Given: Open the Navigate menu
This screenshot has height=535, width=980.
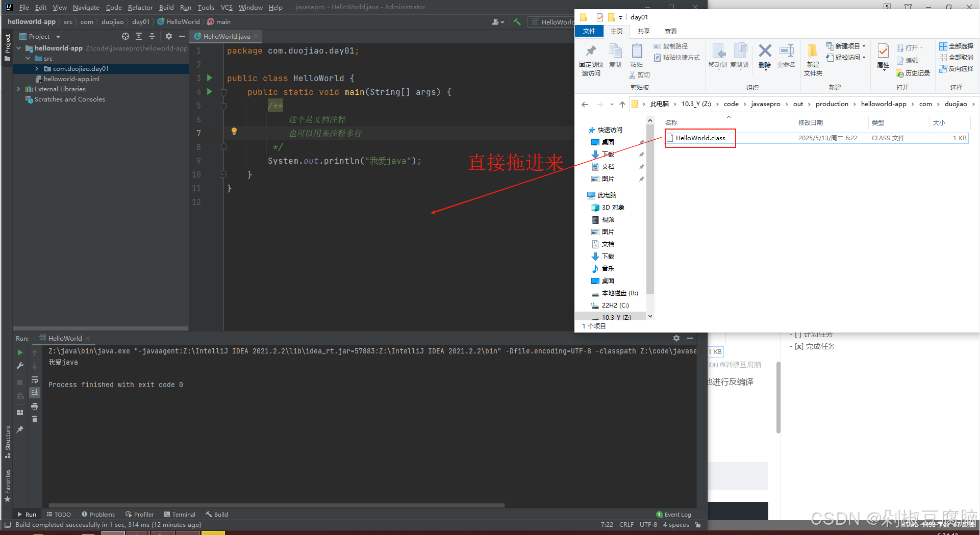Looking at the screenshot, I should pos(86,7).
